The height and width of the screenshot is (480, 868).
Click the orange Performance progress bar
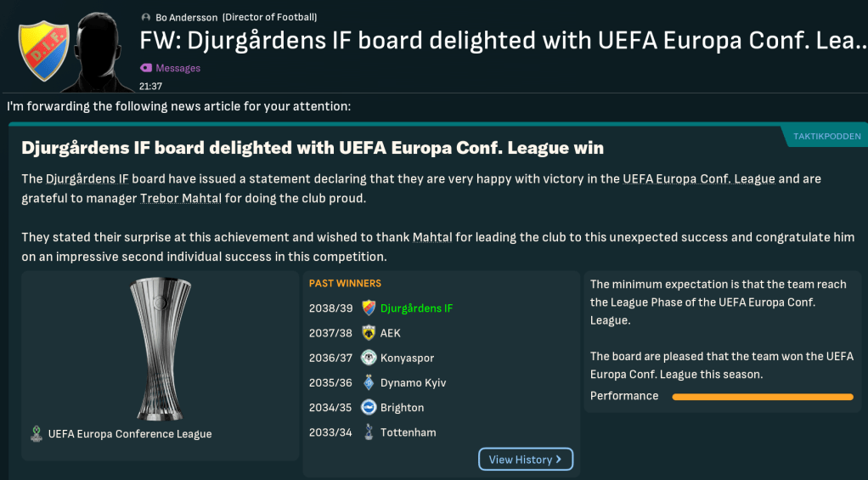point(762,397)
